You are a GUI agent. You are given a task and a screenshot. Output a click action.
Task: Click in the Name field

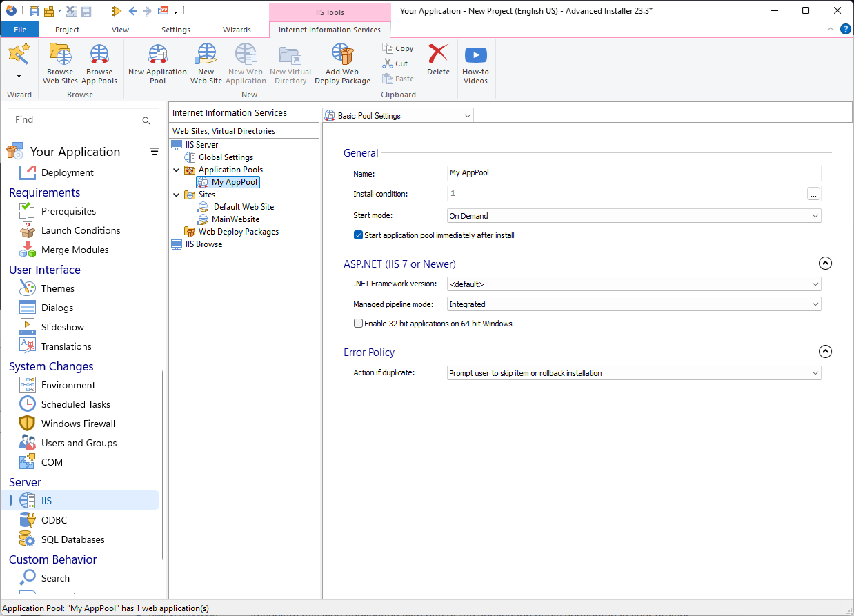point(634,172)
